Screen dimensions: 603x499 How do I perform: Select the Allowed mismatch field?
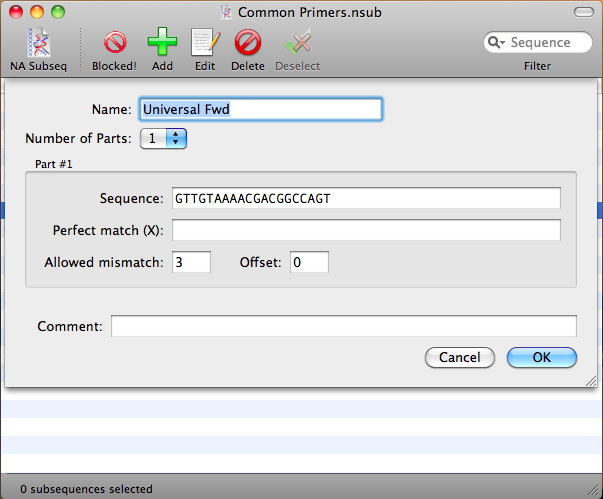point(191,262)
